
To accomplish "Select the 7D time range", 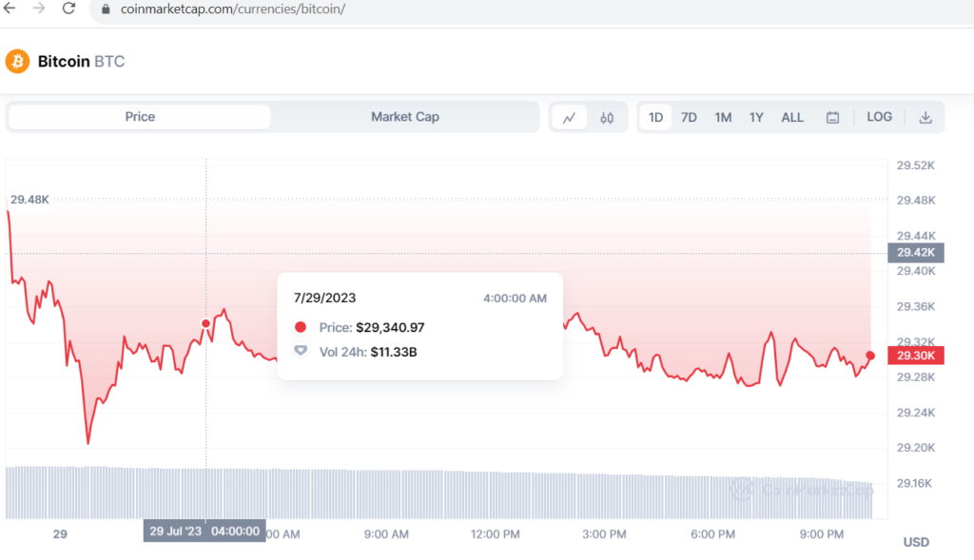I will point(689,118).
